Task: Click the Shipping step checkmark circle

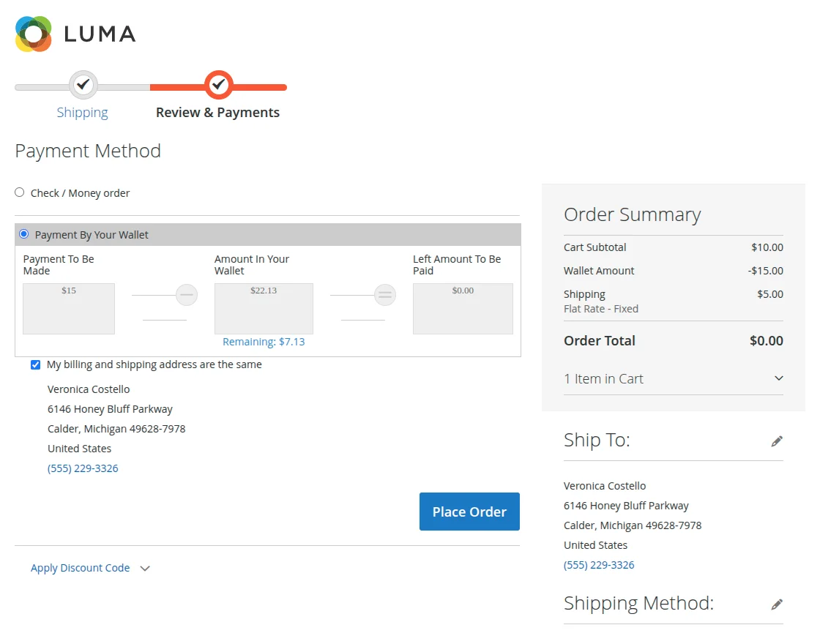Action: (83, 85)
